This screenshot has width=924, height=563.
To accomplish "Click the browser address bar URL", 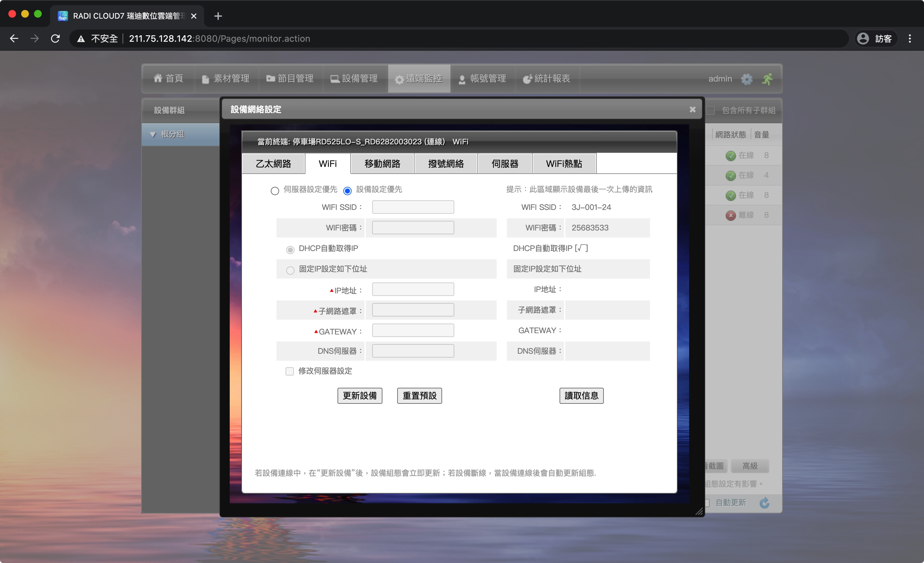I will (x=219, y=39).
